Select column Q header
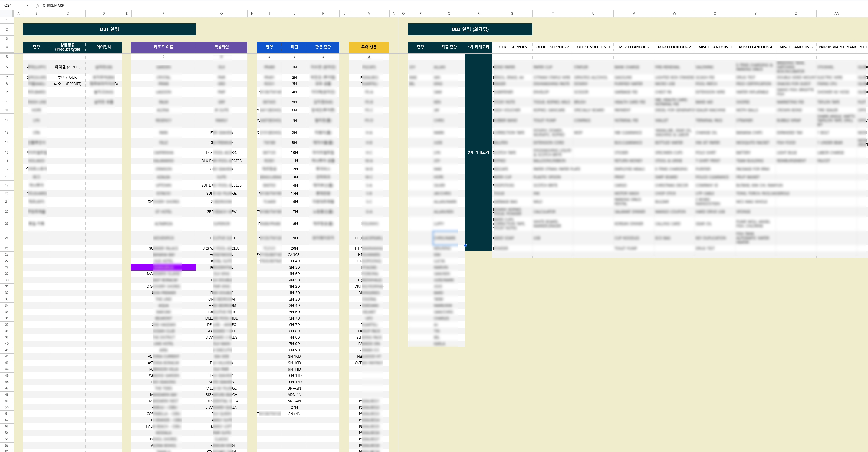Image resolution: width=868 pixels, height=452 pixels. point(449,14)
